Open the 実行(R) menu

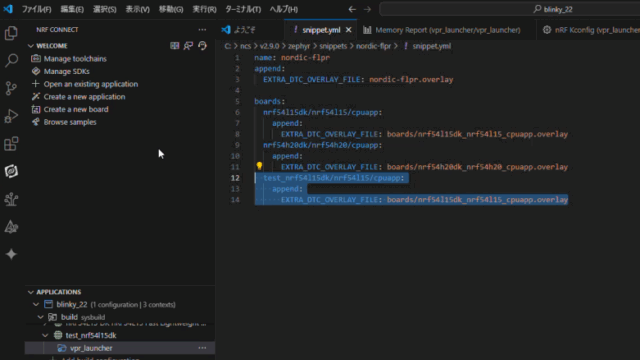click(204, 9)
